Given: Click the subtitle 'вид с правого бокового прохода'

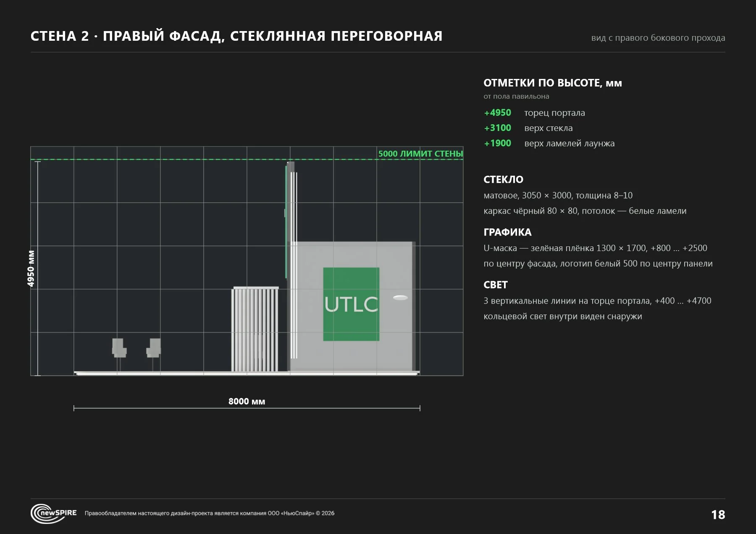Looking at the screenshot, I should point(658,38).
